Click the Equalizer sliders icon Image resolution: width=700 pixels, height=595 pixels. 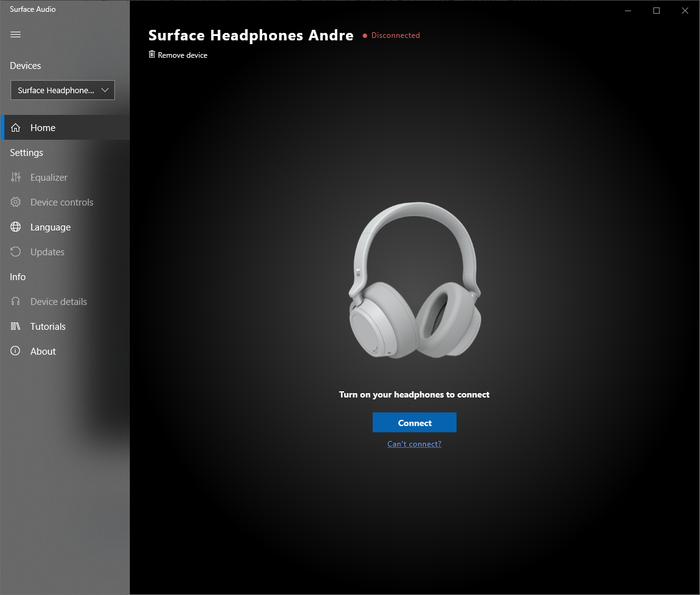pyautogui.click(x=16, y=178)
